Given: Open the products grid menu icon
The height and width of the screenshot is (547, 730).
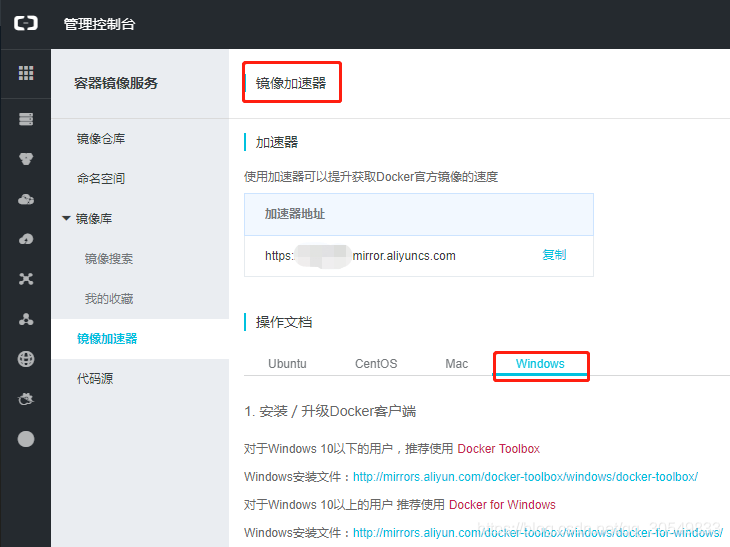Looking at the screenshot, I should [26, 73].
